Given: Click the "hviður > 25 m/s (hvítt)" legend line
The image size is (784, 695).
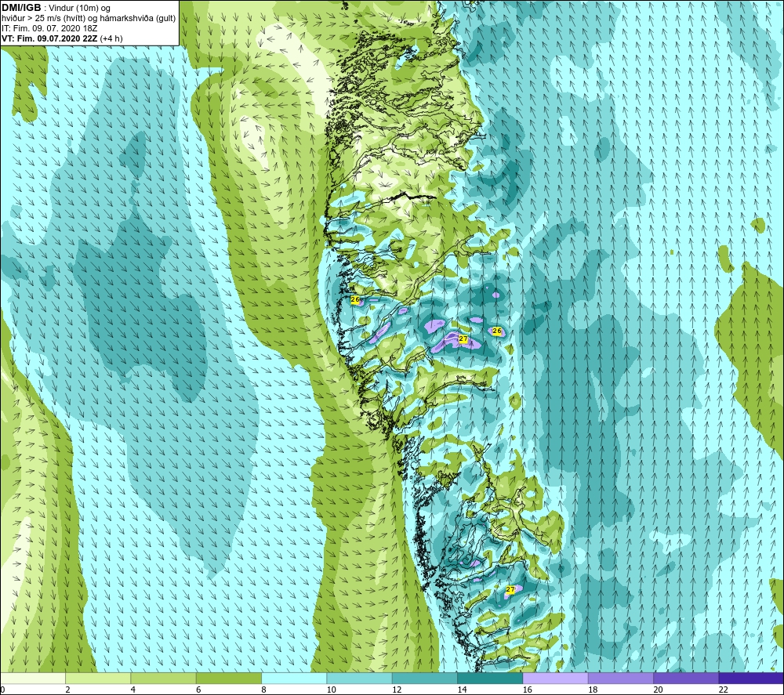Looking at the screenshot, I should point(43,19).
